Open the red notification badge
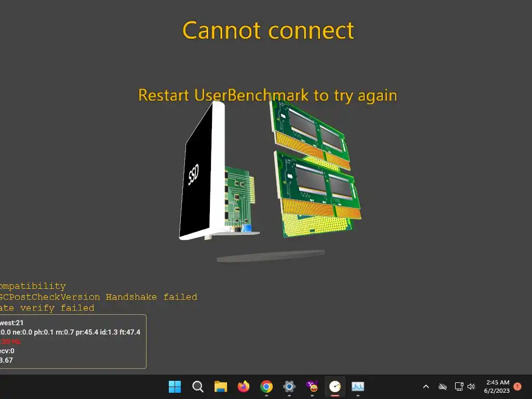The width and height of the screenshot is (532, 399). tap(517, 387)
